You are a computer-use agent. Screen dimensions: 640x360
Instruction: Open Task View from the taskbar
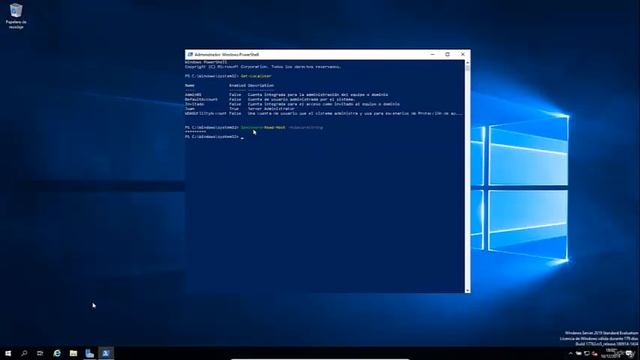[x=40, y=353]
